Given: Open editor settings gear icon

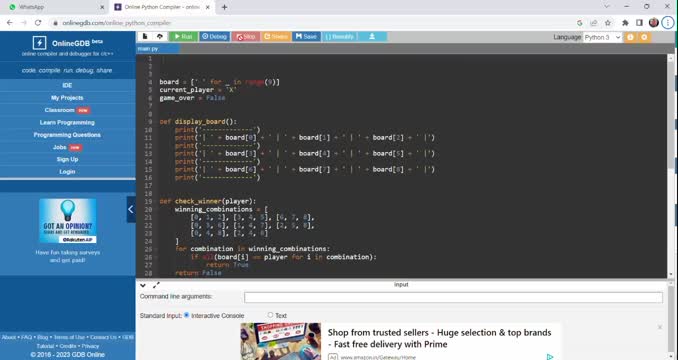Looking at the screenshot, I should click(644, 37).
